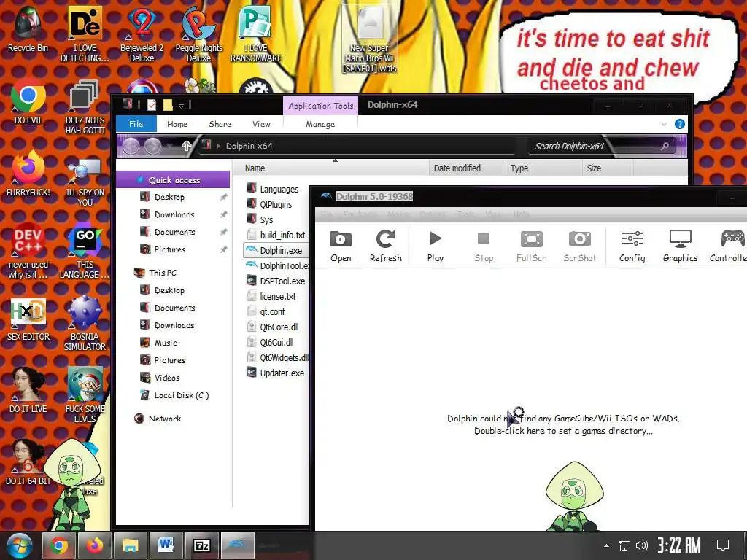The height and width of the screenshot is (560, 747).
Task: Click the 7z icon on taskbar
Action: [x=201, y=545]
